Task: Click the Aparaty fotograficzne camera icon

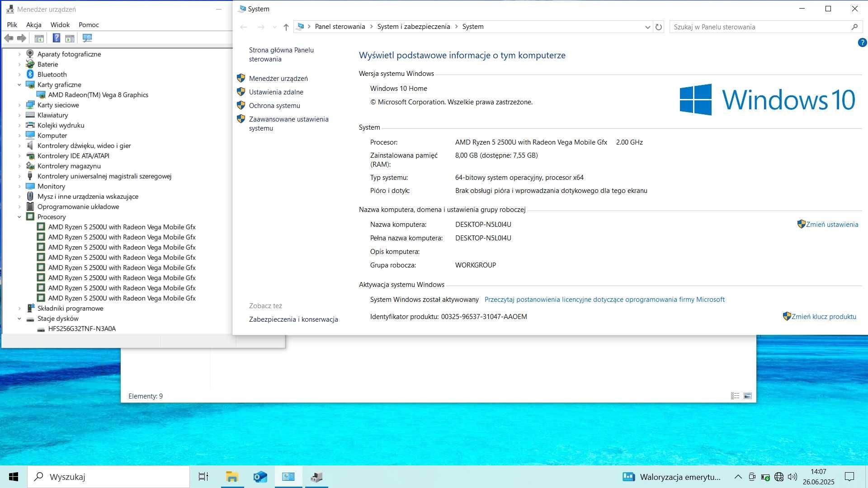Action: (30, 54)
